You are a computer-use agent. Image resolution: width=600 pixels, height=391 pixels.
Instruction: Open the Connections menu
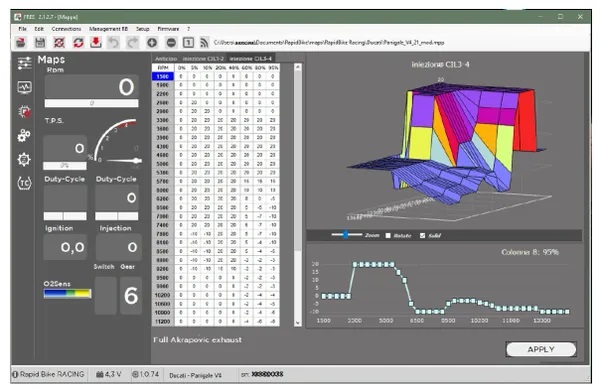[66, 29]
